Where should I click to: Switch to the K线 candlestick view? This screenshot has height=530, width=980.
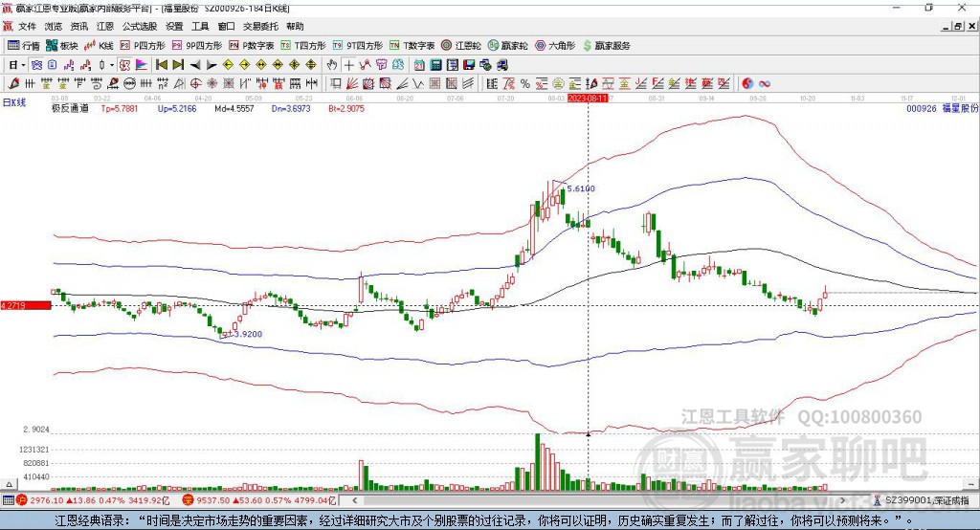(99, 46)
